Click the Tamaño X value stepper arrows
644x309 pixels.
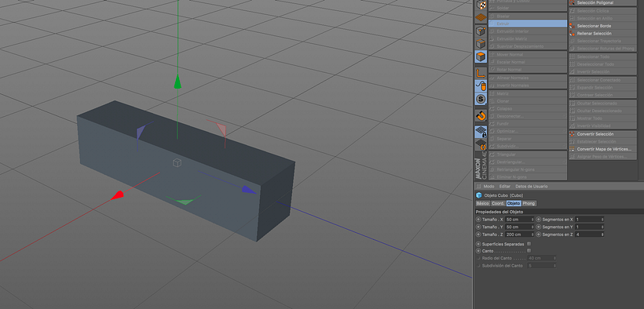(532, 220)
